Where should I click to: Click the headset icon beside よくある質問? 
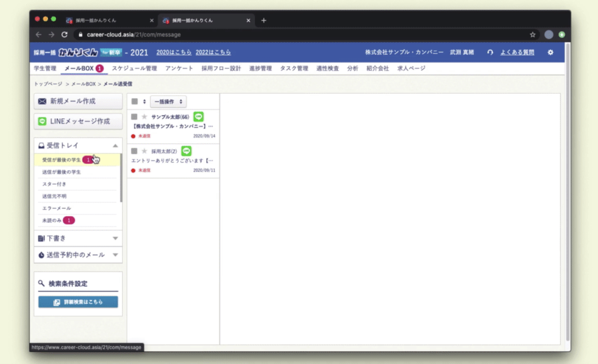pyautogui.click(x=490, y=52)
